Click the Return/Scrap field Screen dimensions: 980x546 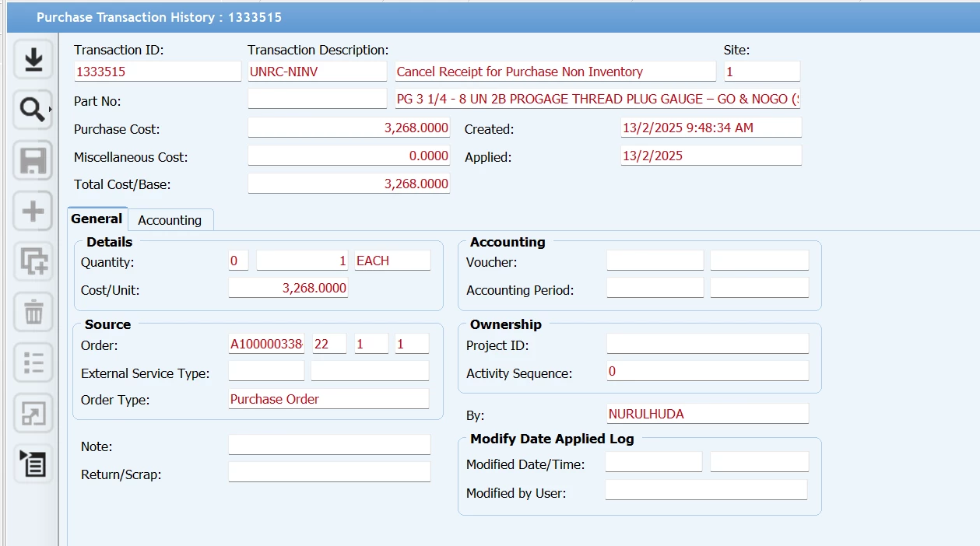tap(329, 472)
